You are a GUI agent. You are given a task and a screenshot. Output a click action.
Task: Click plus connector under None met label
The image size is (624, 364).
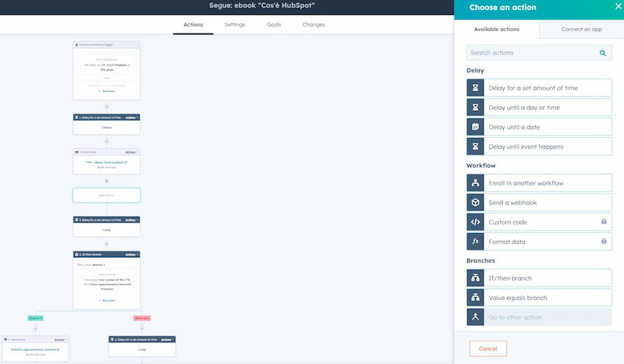click(142, 329)
